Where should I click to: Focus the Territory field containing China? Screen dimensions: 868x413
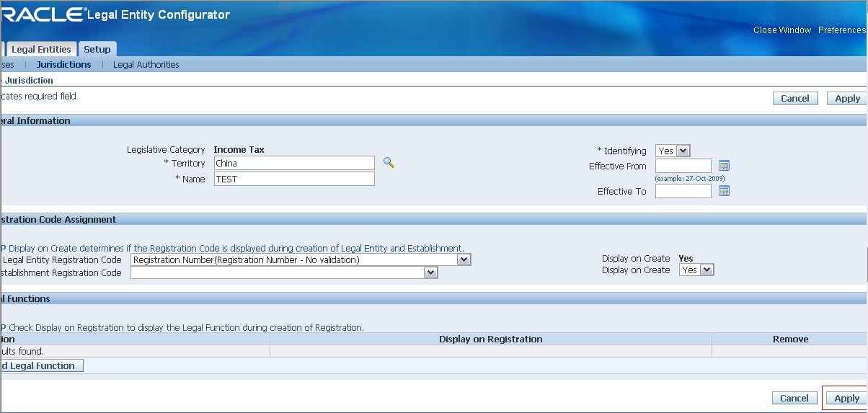click(x=294, y=163)
